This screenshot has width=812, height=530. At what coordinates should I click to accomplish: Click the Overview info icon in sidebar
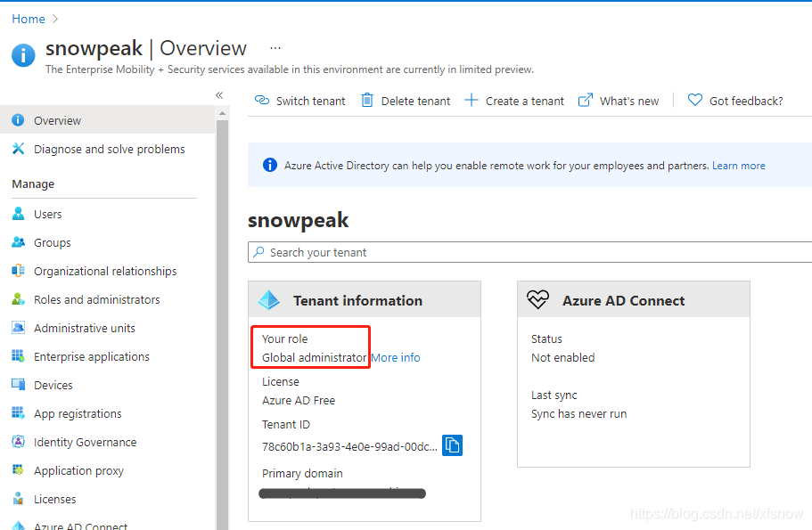(x=18, y=120)
